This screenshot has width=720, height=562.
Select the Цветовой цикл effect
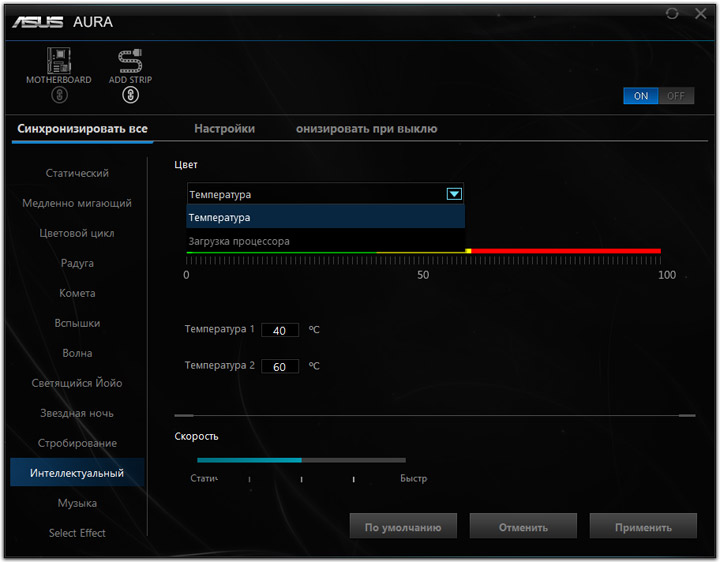(x=77, y=233)
